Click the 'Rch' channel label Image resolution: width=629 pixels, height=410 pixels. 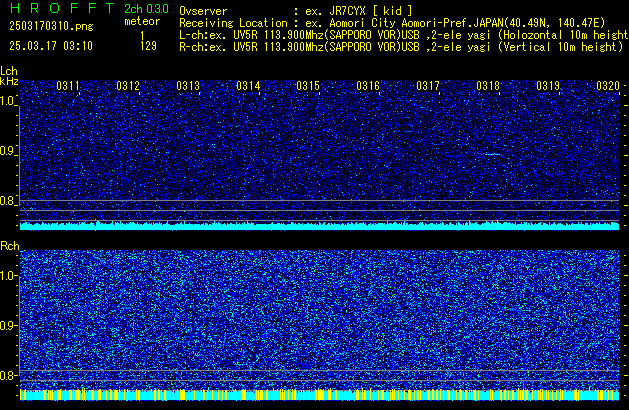tap(10, 246)
